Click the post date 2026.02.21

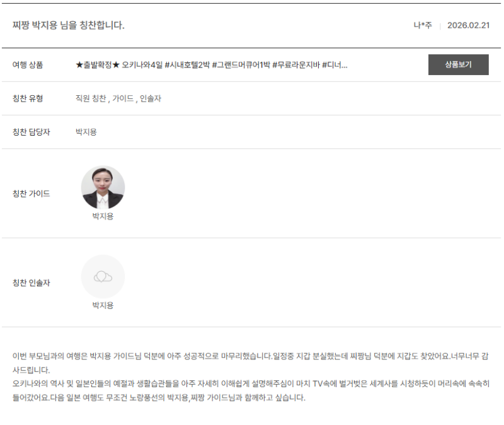click(468, 26)
